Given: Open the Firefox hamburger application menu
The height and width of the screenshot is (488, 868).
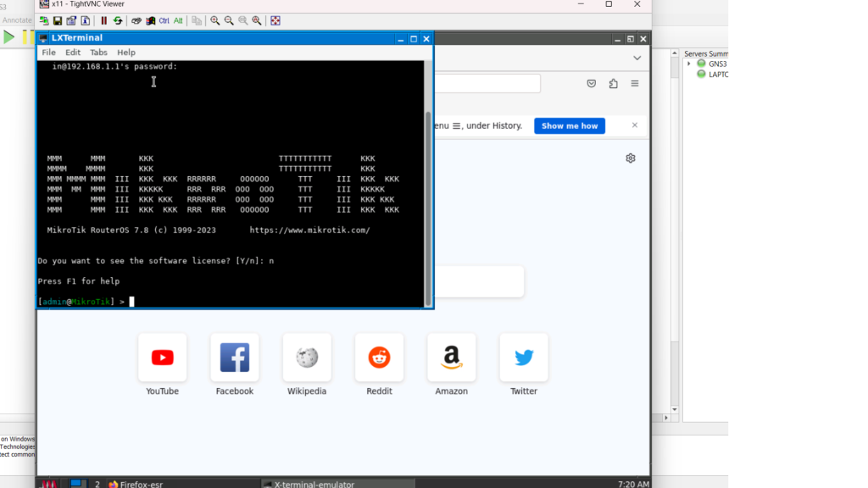Looking at the screenshot, I should tap(634, 83).
